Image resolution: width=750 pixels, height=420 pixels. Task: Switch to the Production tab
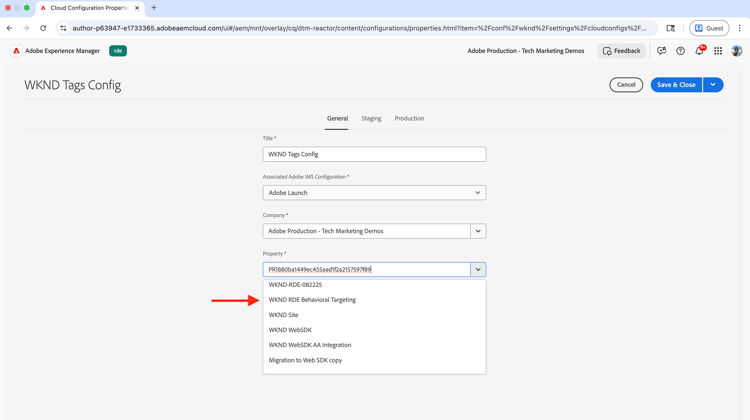click(x=409, y=119)
